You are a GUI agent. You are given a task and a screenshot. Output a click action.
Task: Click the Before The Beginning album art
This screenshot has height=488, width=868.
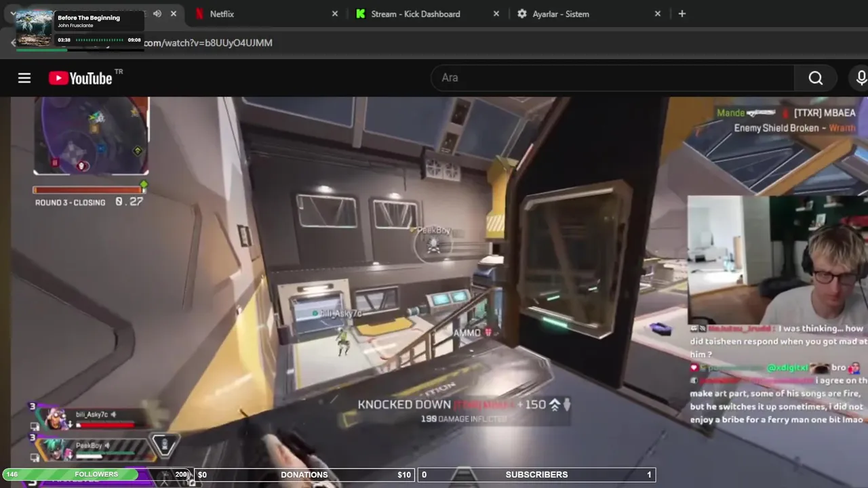[x=34, y=28]
